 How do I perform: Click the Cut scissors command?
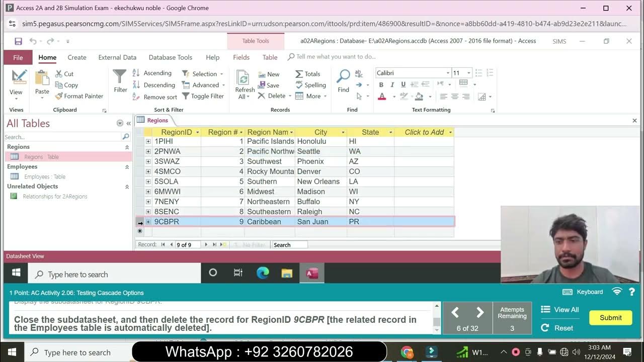tap(64, 74)
